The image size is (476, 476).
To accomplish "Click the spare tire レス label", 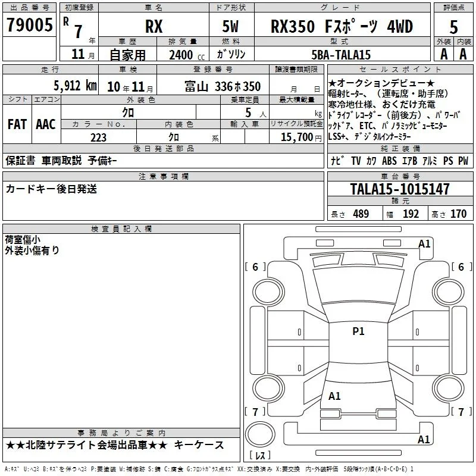I will click(260, 455).
